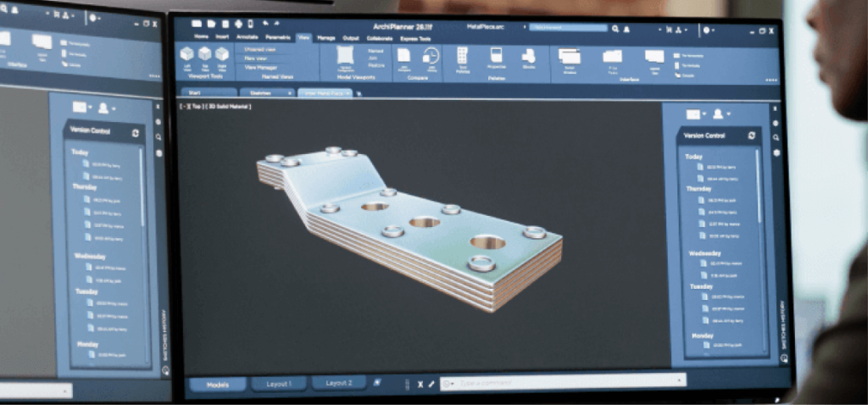Open Viewport Configuration in Model Viewports
The image size is (868, 405).
[345, 55]
